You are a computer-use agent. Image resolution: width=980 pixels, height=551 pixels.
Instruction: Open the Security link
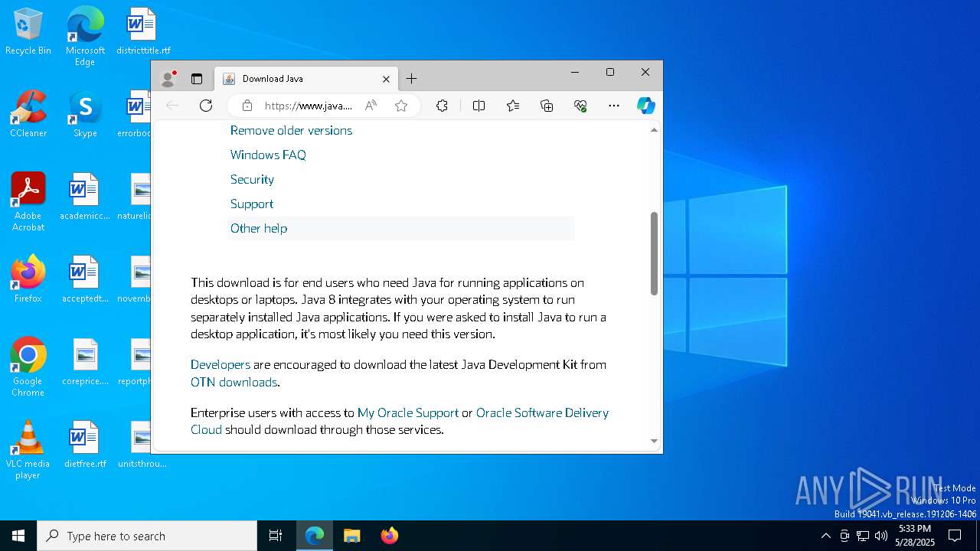pyautogui.click(x=252, y=179)
